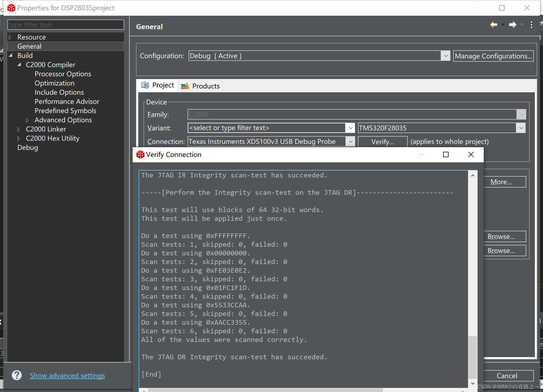Click the forward navigation arrow icon
The image size is (543, 392).
512,25
